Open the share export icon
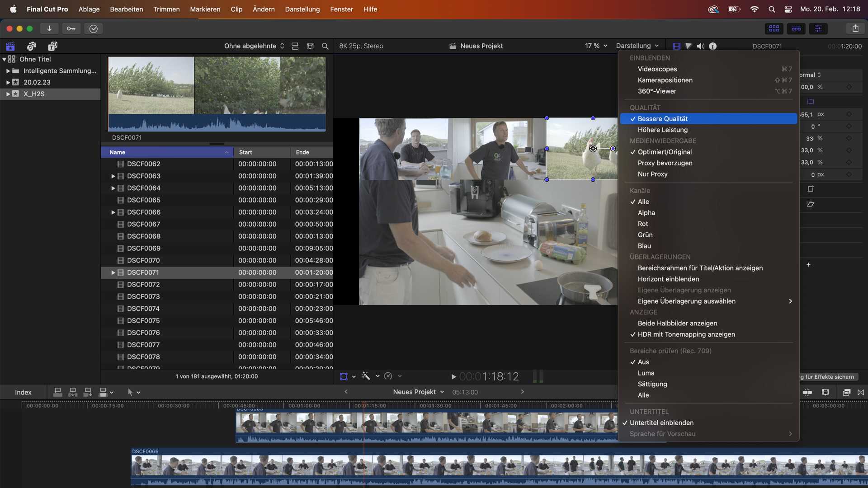The height and width of the screenshot is (488, 868). pyautogui.click(x=855, y=28)
